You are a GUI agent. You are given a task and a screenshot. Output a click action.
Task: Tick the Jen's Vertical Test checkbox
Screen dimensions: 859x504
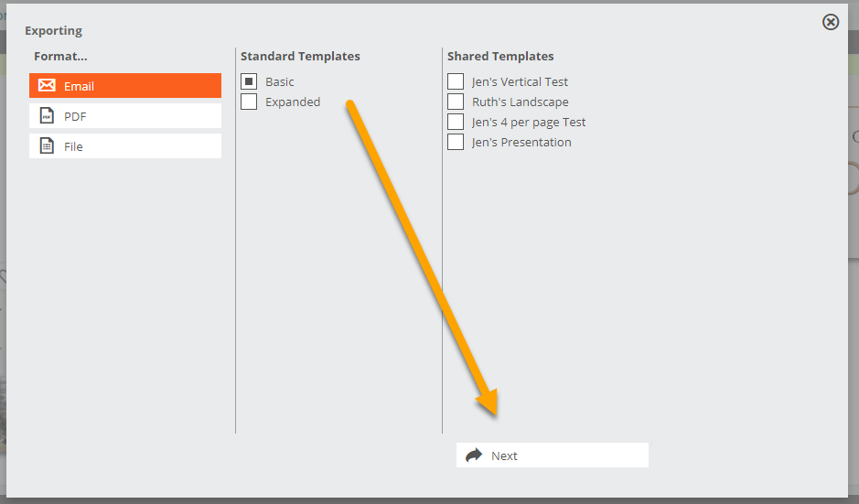(x=456, y=81)
